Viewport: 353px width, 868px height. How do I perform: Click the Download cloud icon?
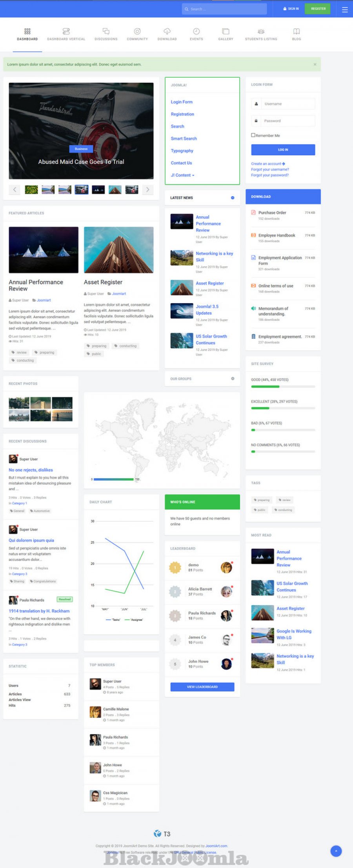click(x=167, y=31)
